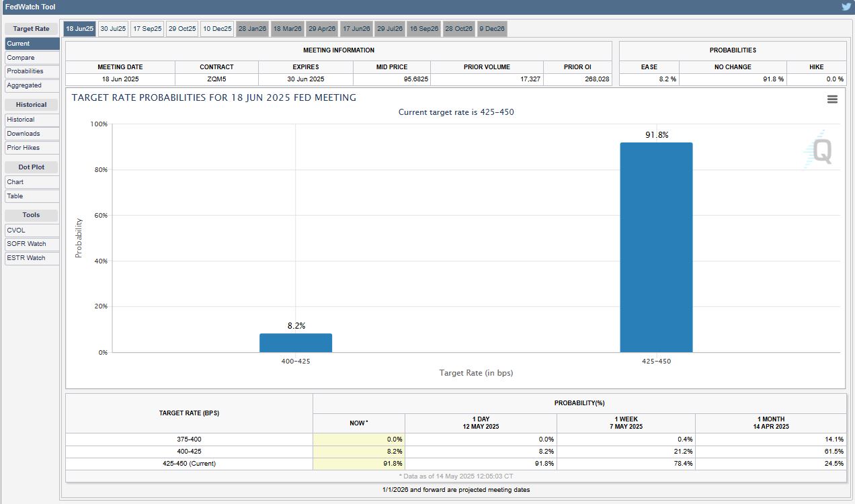Image resolution: width=855 pixels, height=504 pixels.
Task: Click the HIKE probability value 0.0 %
Action: 834,79
